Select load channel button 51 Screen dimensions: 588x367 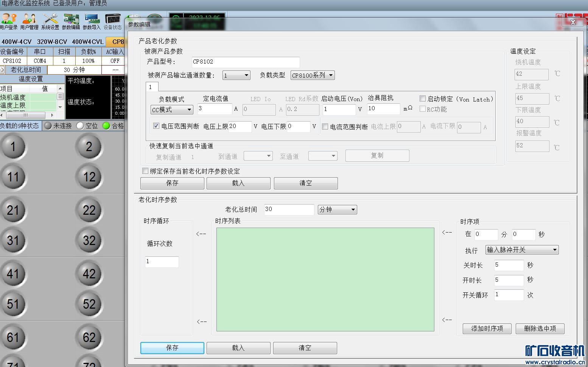13,304
